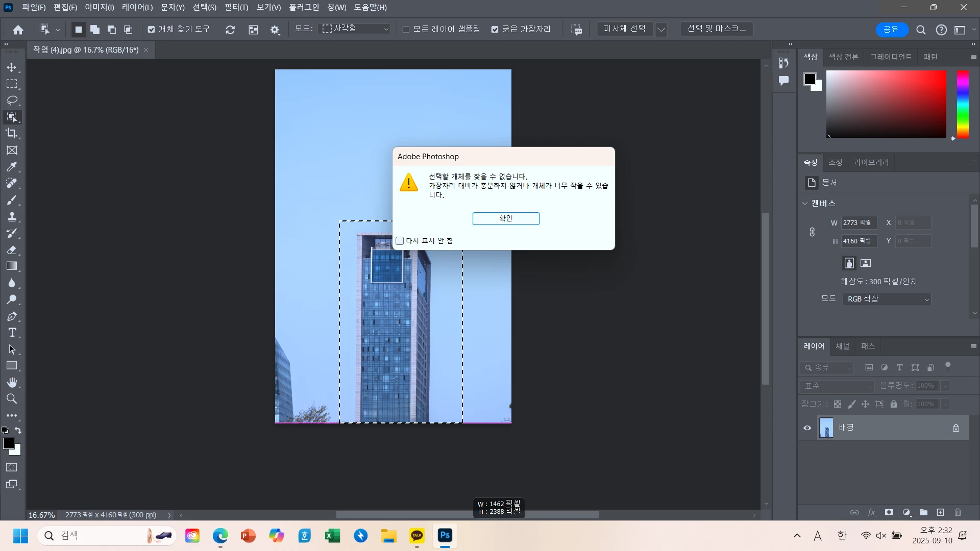Check the '다시 표시 안 함' checkbox
The height and width of the screenshot is (551, 980).
point(400,241)
